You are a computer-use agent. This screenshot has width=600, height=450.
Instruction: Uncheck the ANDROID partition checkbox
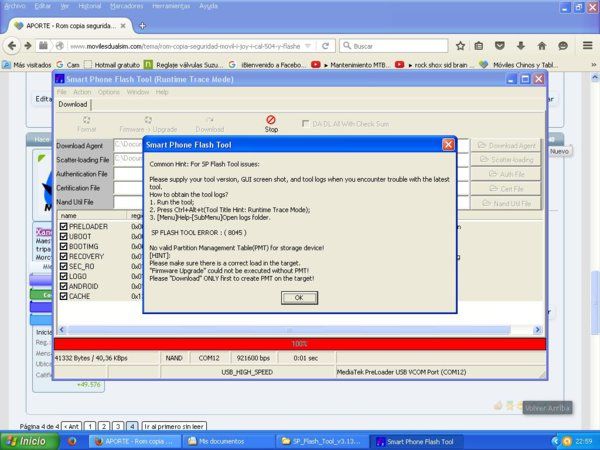(64, 286)
